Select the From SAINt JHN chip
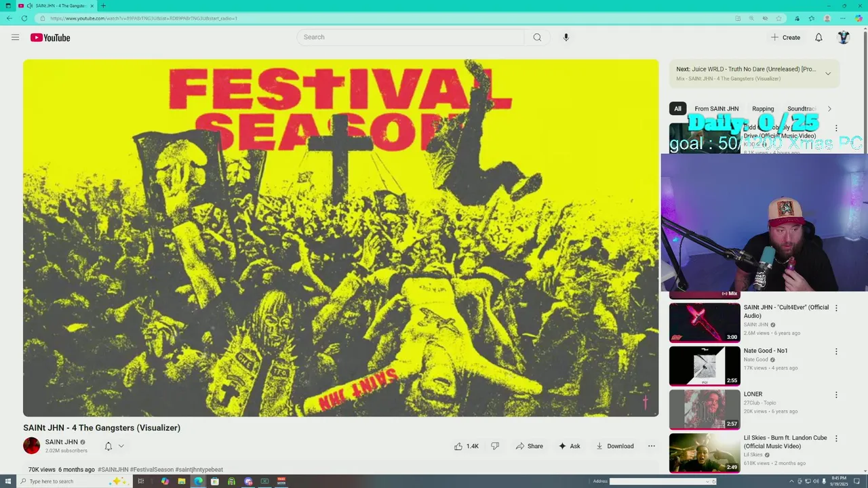The height and width of the screenshot is (488, 868). 717,108
